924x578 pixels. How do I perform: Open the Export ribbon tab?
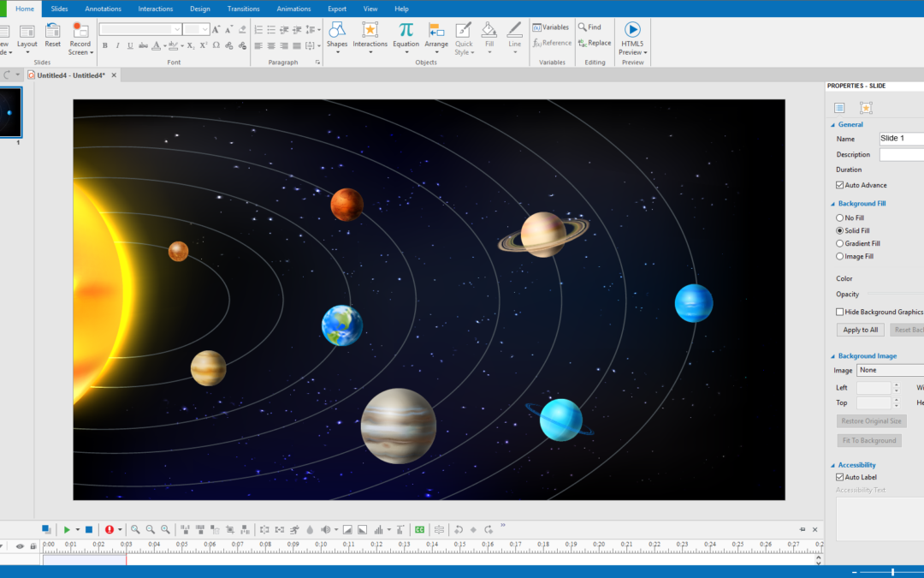point(336,9)
